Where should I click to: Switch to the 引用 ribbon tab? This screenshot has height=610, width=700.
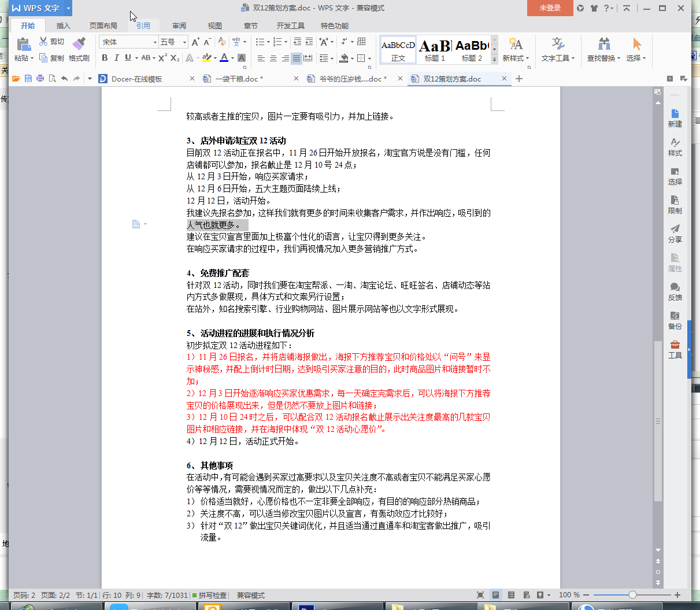pos(143,25)
